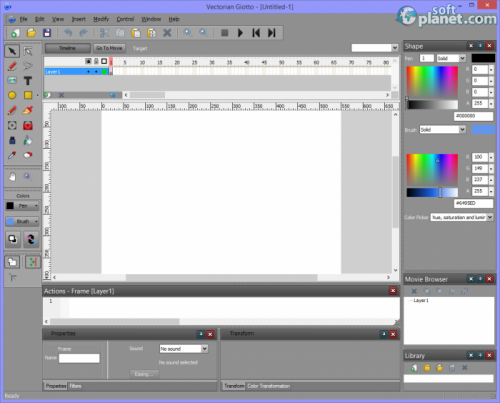
Task: Toggle lock all layers header icon
Action: click(96, 61)
